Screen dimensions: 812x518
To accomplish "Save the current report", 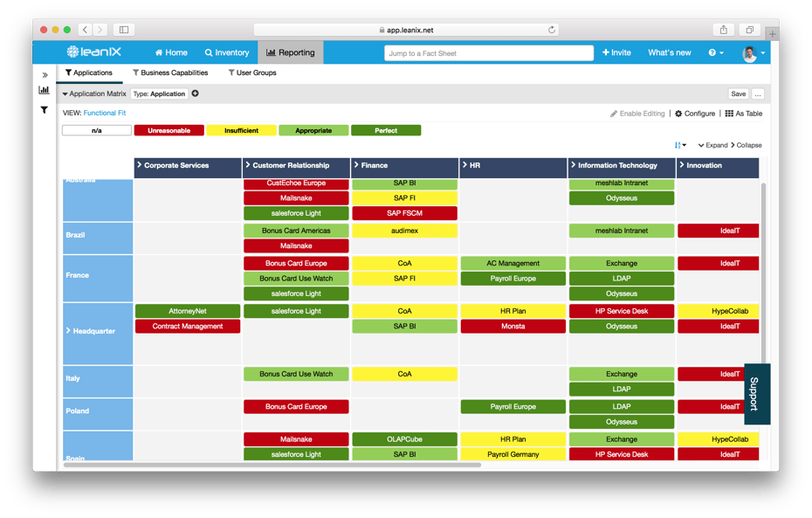I will click(738, 93).
